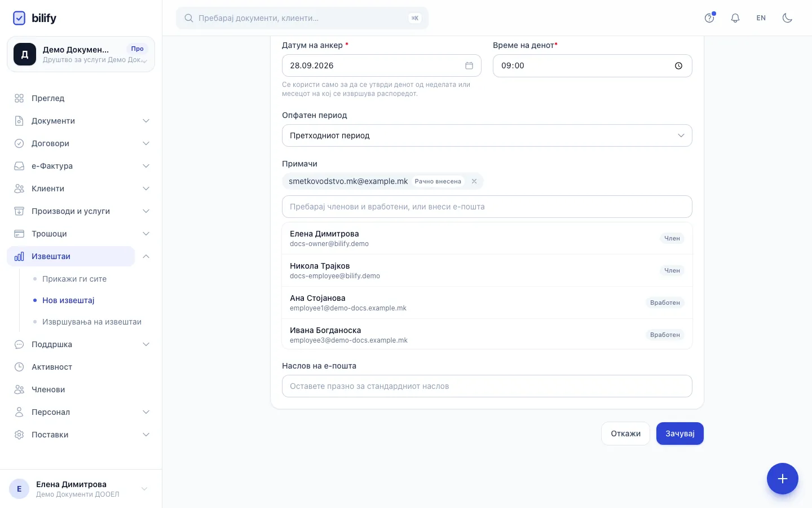
Task: Click the е-Фактура inbox icon
Action: (19, 166)
